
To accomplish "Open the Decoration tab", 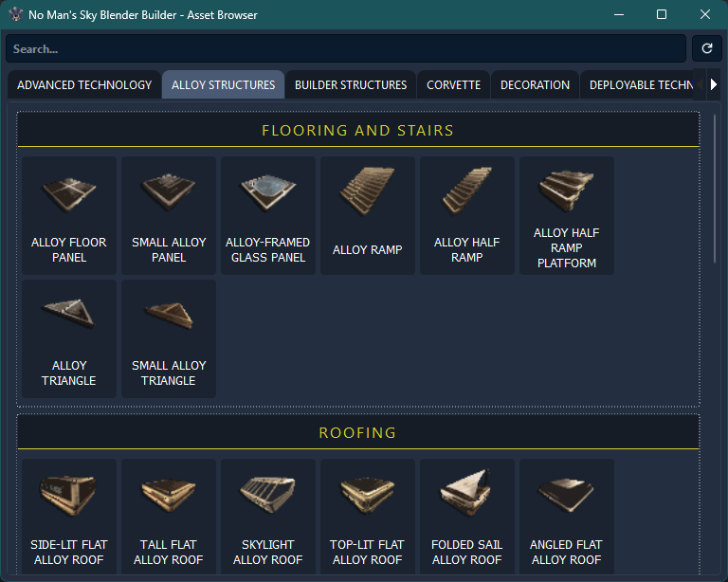I will pyautogui.click(x=535, y=85).
